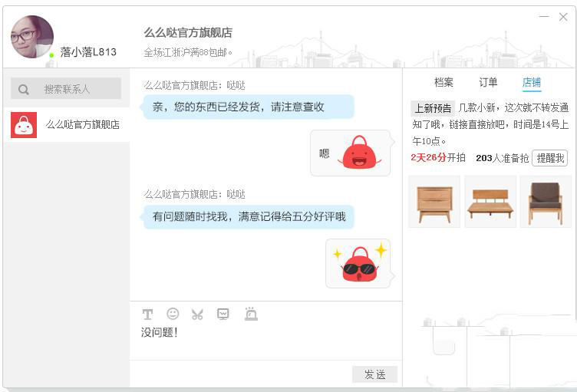Open the armchair product thumbnail
Image resolution: width=577 pixels, height=392 pixels.
pyautogui.click(x=545, y=201)
